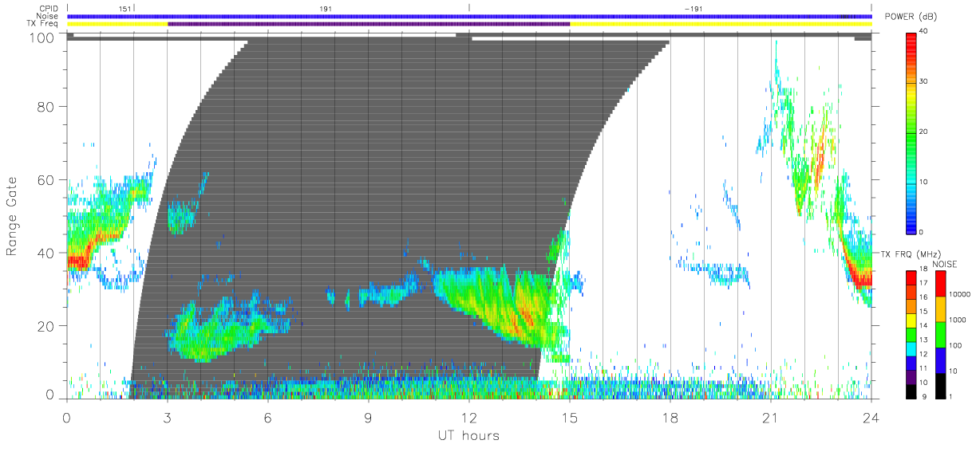Click NOISE scale label '1000'

pos(956,320)
